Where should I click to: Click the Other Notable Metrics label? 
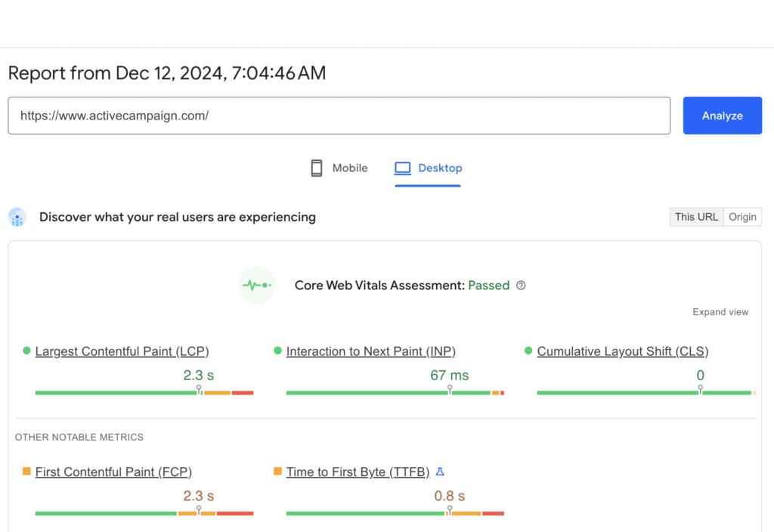click(79, 438)
